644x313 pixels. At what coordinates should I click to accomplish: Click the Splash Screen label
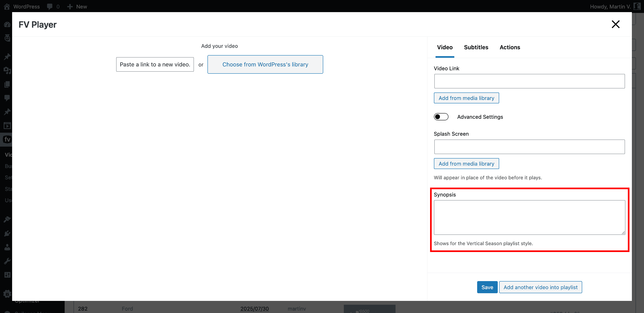coord(451,134)
